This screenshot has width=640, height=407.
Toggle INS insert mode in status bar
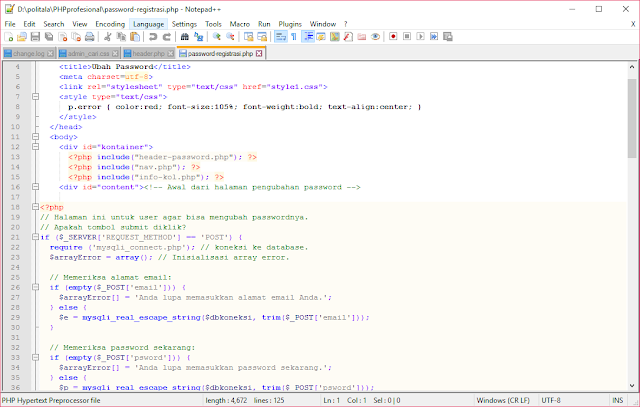click(618, 400)
